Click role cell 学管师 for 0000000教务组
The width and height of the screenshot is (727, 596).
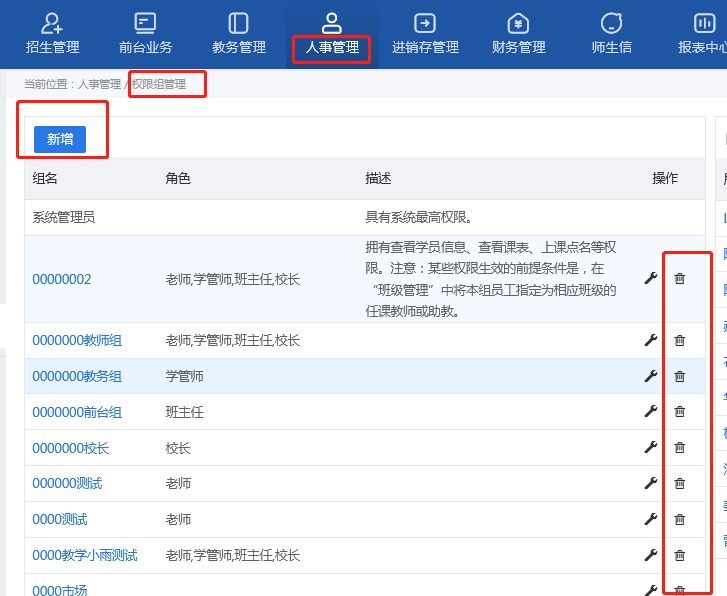point(185,376)
